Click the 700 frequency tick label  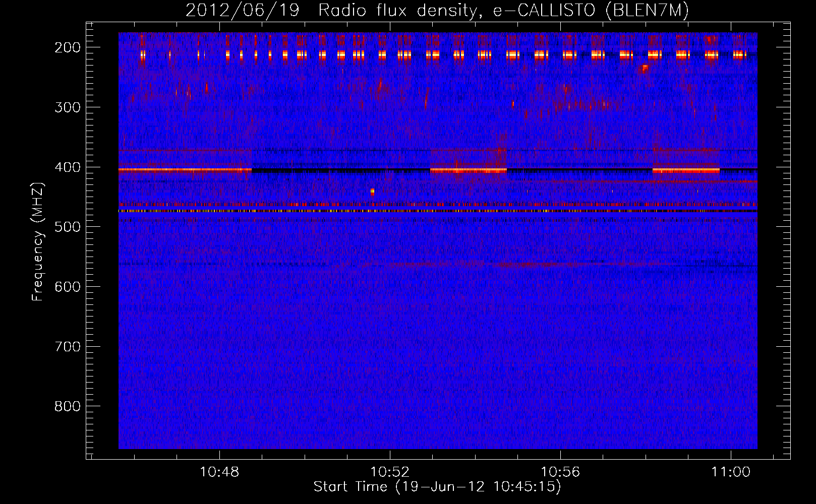68,347
